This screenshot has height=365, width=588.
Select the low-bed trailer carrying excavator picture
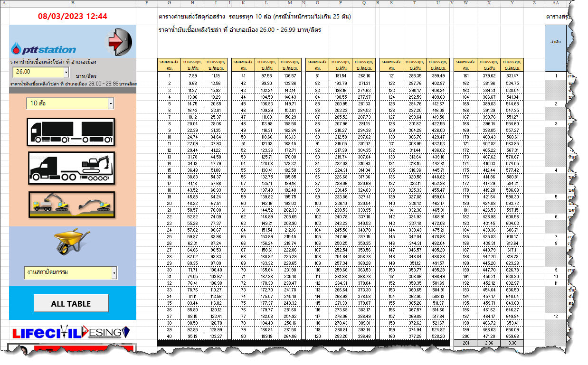[72, 168]
